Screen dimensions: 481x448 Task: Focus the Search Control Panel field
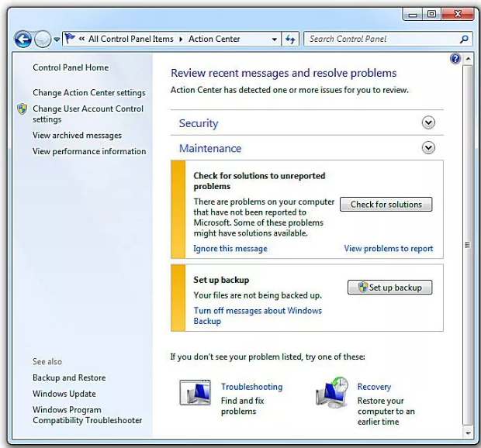387,40
